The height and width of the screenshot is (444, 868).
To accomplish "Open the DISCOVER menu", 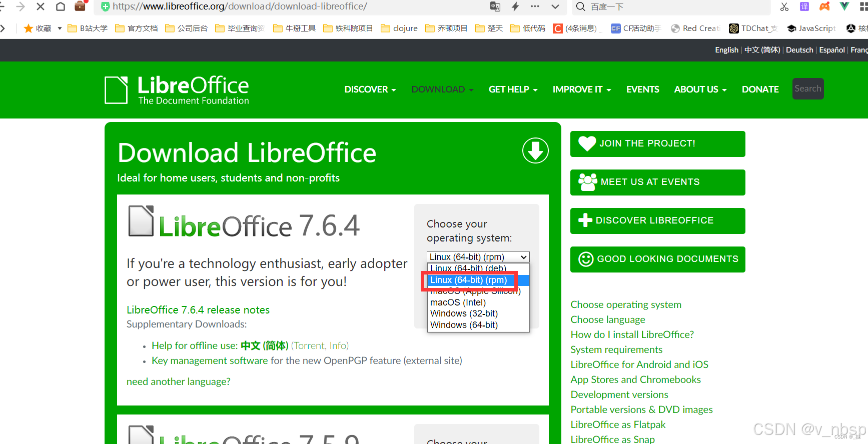I will coord(370,89).
